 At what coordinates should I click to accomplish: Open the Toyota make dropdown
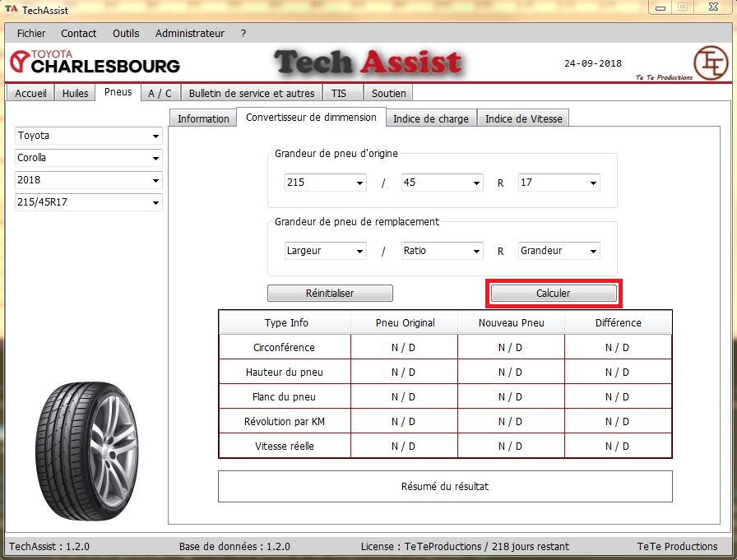(x=89, y=136)
